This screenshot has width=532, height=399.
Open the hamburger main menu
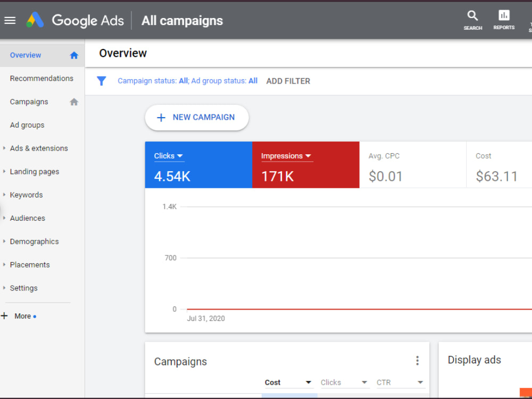[x=10, y=21]
